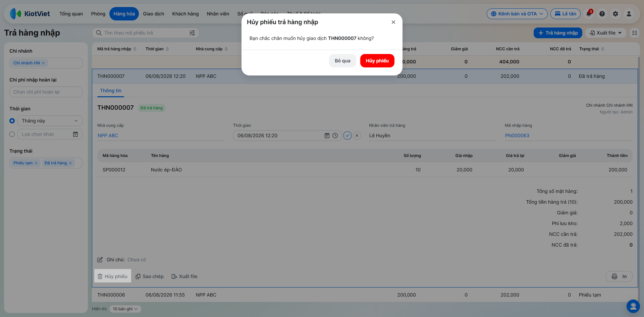Click the calendar icon in Thời gian field
Image resolution: width=644 pixels, height=317 pixels.
tap(327, 136)
